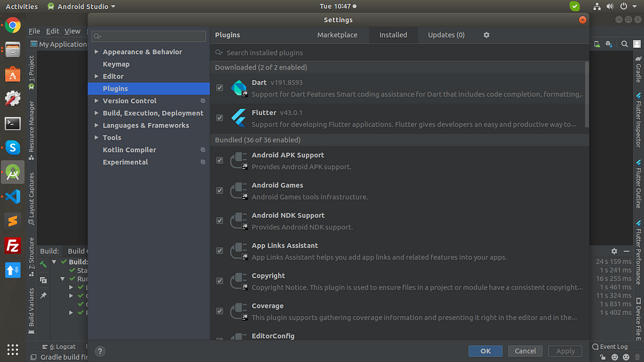Disable the Copyright plugin checkbox
Viewport: 644px width, 362px height.
(x=220, y=281)
